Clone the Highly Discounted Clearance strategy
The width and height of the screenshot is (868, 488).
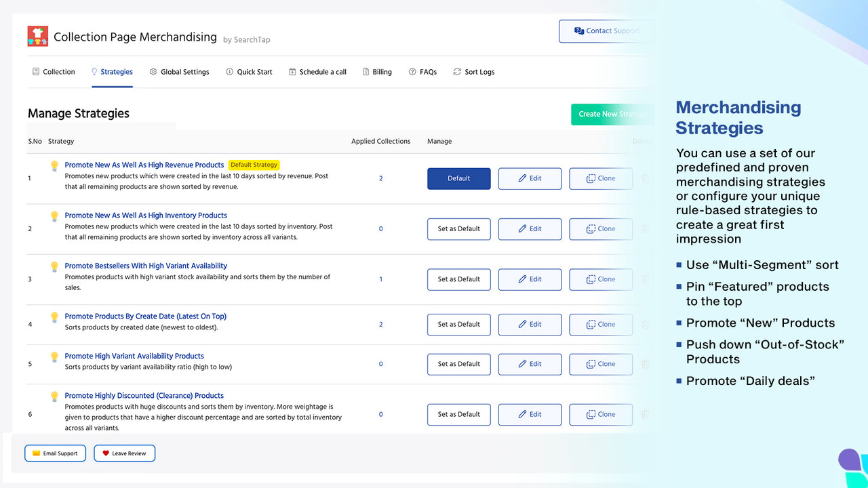click(601, 414)
